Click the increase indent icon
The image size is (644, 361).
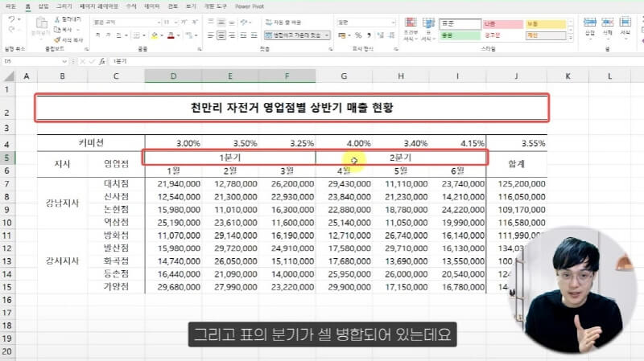254,35
